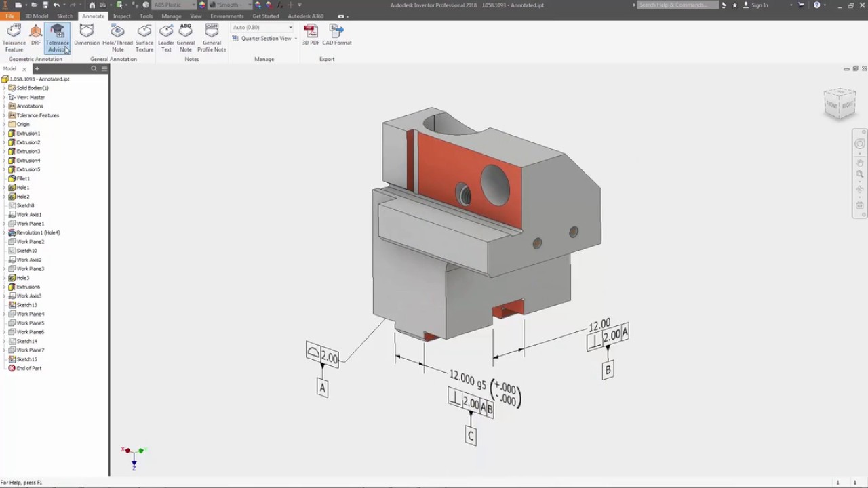Expand the Solid Bodies(1) node
Viewport: 868px width, 488px height.
pyautogui.click(x=4, y=88)
